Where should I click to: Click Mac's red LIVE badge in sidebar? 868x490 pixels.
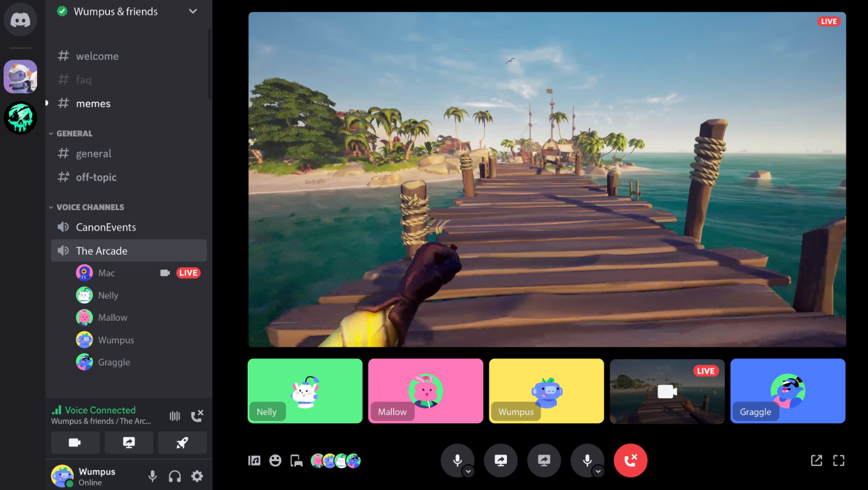pyautogui.click(x=189, y=273)
